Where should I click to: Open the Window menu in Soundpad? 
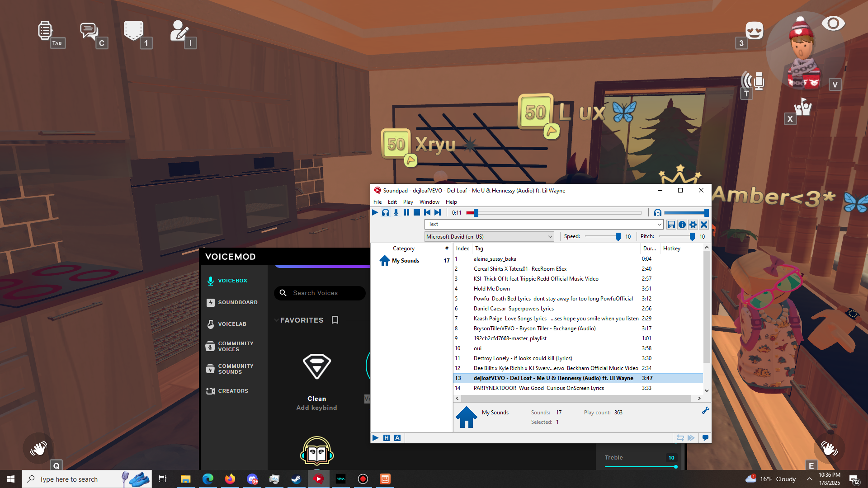point(429,202)
